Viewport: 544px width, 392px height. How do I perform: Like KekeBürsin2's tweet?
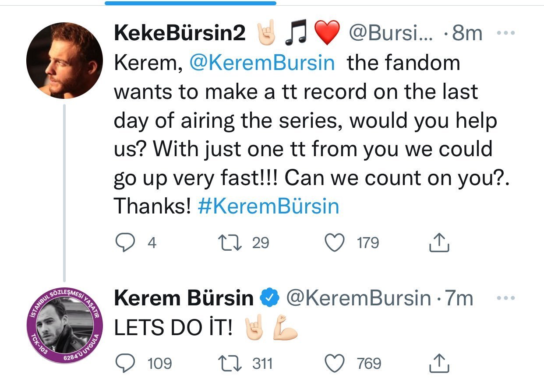[x=336, y=243]
